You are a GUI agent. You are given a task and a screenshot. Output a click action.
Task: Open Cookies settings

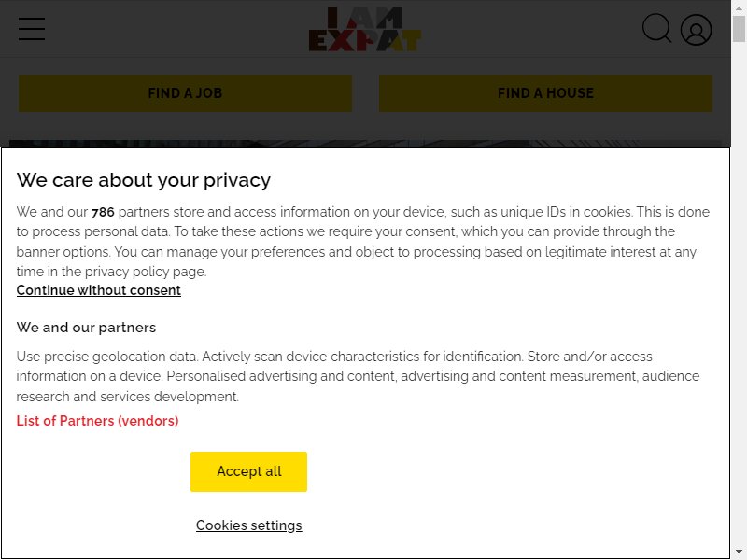tap(248, 525)
